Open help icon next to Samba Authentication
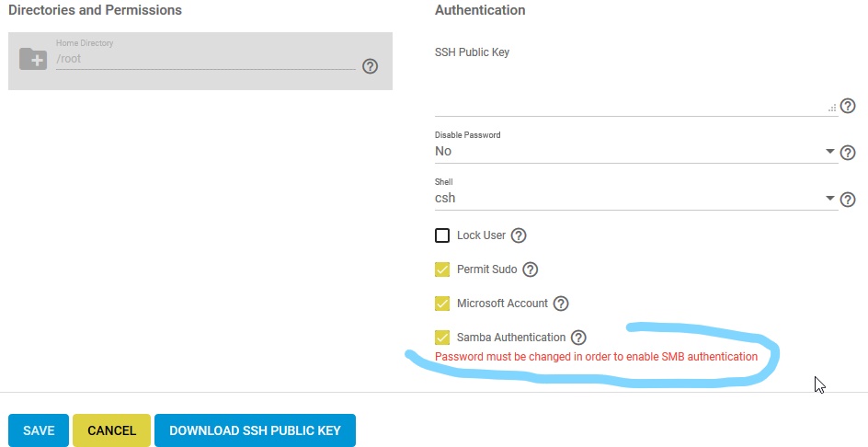The width and height of the screenshot is (868, 447). 578,338
